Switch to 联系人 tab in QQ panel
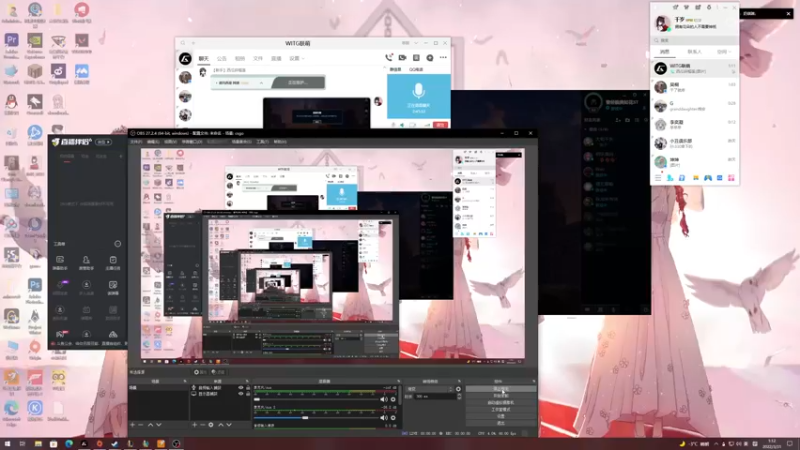 click(694, 52)
